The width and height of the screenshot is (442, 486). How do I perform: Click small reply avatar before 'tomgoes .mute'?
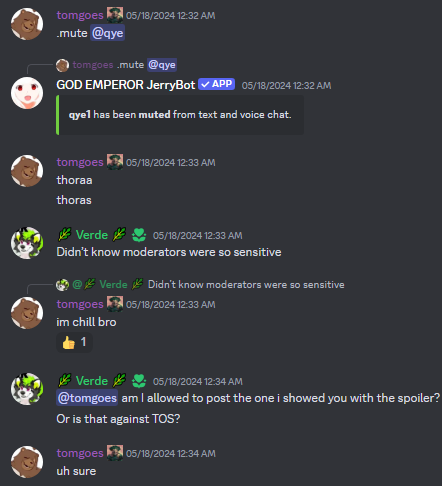(x=62, y=65)
